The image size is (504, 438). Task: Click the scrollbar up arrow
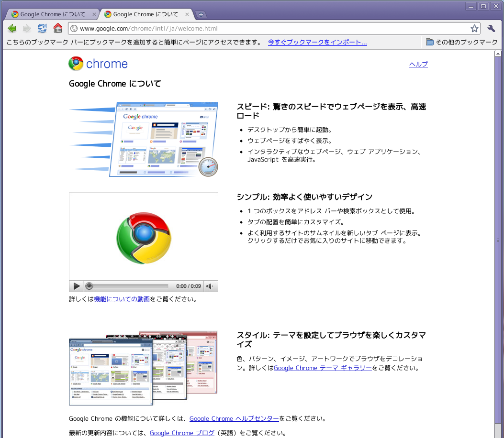(x=498, y=53)
